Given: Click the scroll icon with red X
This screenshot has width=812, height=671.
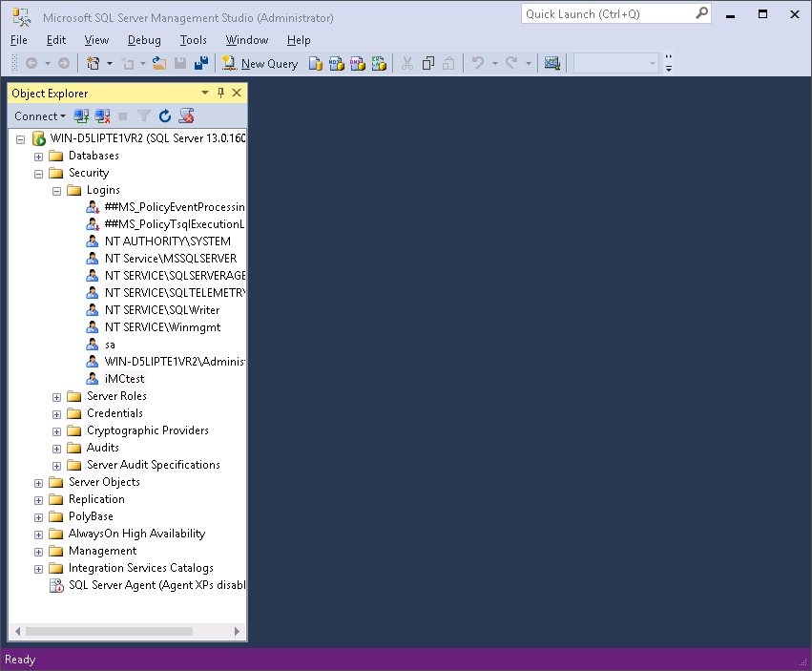Looking at the screenshot, I should tap(186, 116).
